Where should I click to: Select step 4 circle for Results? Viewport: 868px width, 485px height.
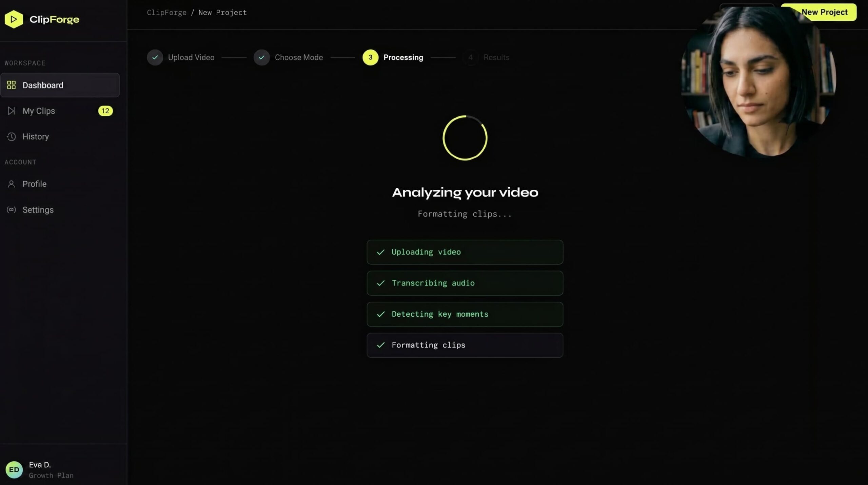[x=470, y=57]
